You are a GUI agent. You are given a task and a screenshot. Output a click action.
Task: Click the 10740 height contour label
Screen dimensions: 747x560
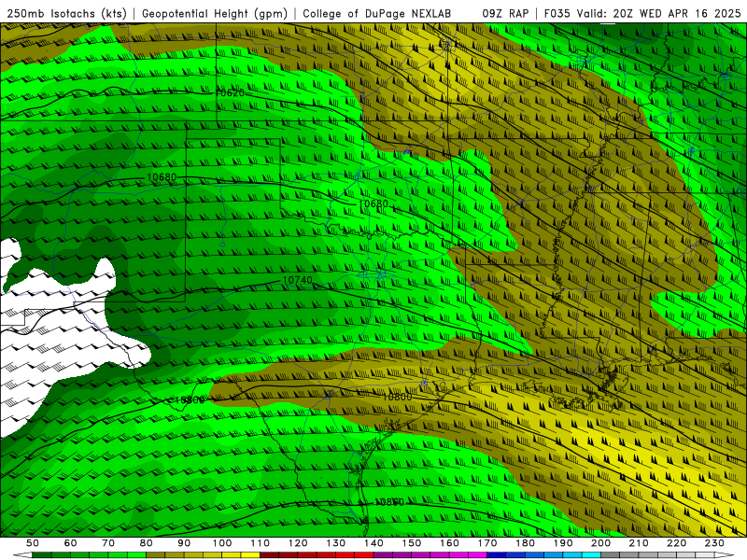coord(297,280)
